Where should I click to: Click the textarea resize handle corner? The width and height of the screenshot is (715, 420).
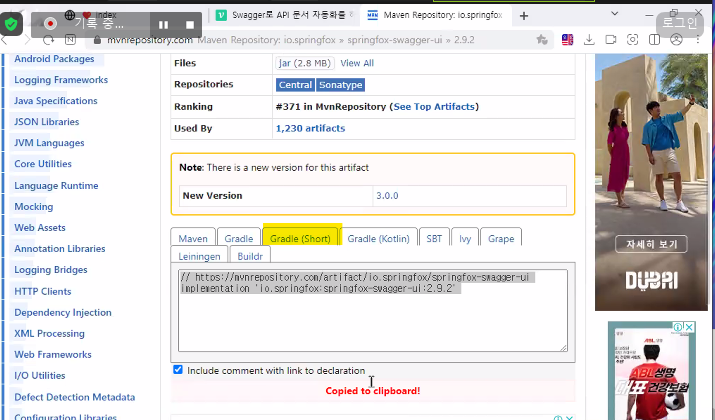click(x=564, y=348)
